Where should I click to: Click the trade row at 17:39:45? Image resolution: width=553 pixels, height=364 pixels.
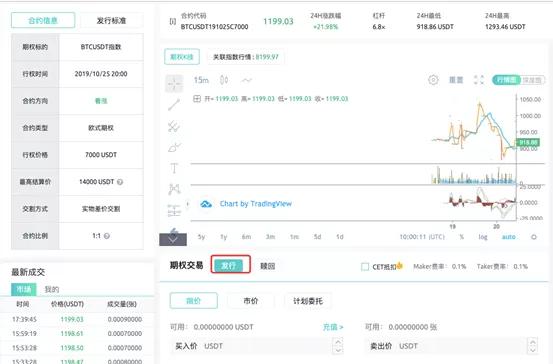pyautogui.click(x=77, y=320)
